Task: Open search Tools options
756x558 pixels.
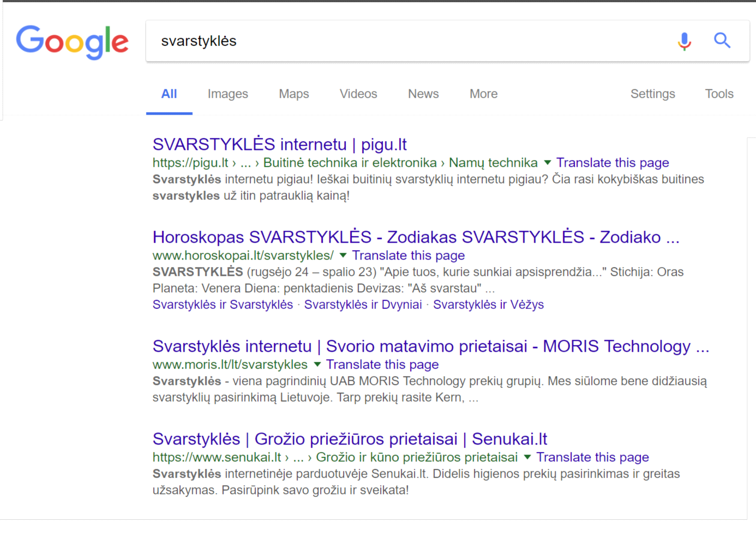Action: pos(719,94)
